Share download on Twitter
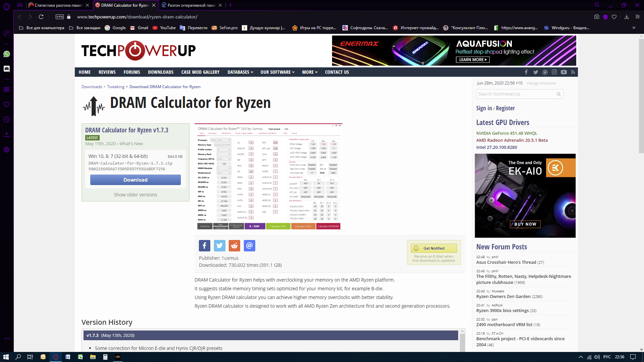This screenshot has height=362, width=644. tap(219, 246)
